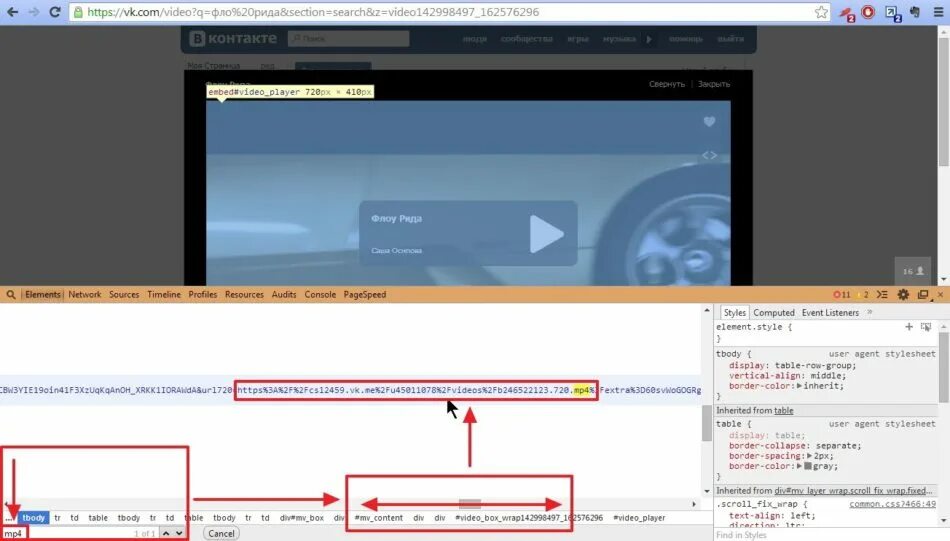Click the embed code icon on the video
This screenshot has width=950, height=541.
709,155
